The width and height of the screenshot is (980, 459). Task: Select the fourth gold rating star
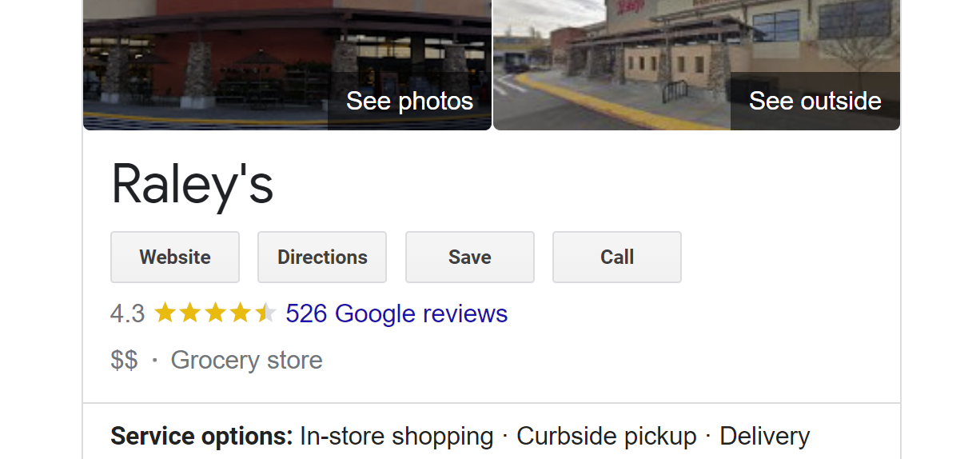[240, 313]
